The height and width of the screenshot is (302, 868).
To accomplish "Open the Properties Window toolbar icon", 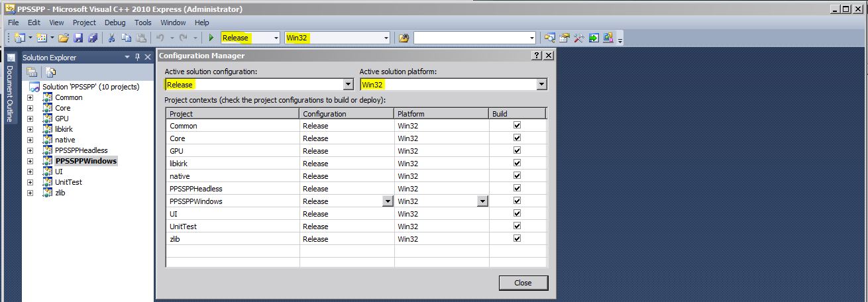I will pos(565,38).
